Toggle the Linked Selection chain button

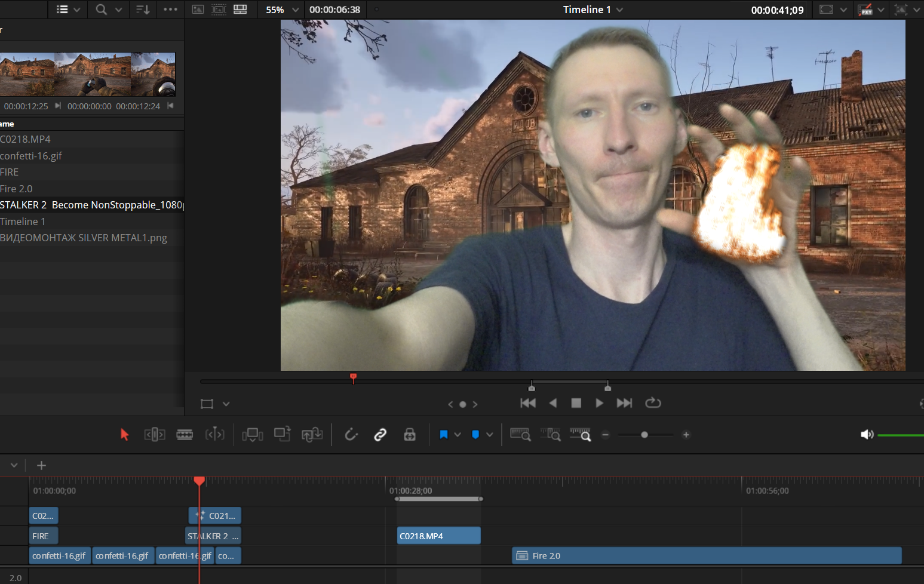pyautogui.click(x=380, y=435)
